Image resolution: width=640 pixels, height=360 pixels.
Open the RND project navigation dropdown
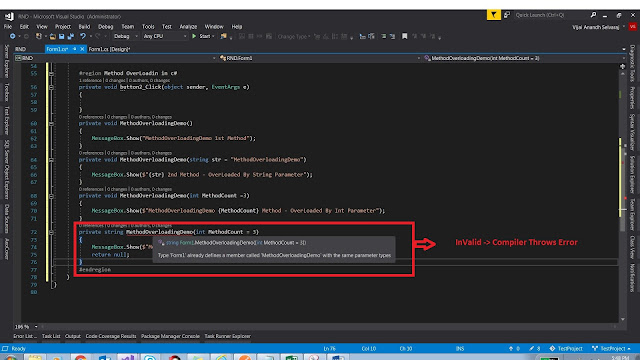tap(116, 58)
